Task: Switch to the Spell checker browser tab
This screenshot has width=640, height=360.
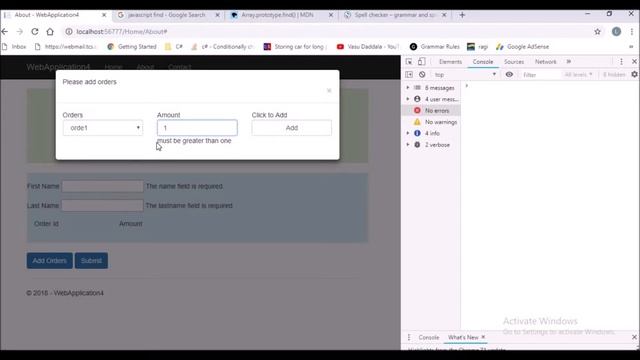Action: tap(394, 15)
